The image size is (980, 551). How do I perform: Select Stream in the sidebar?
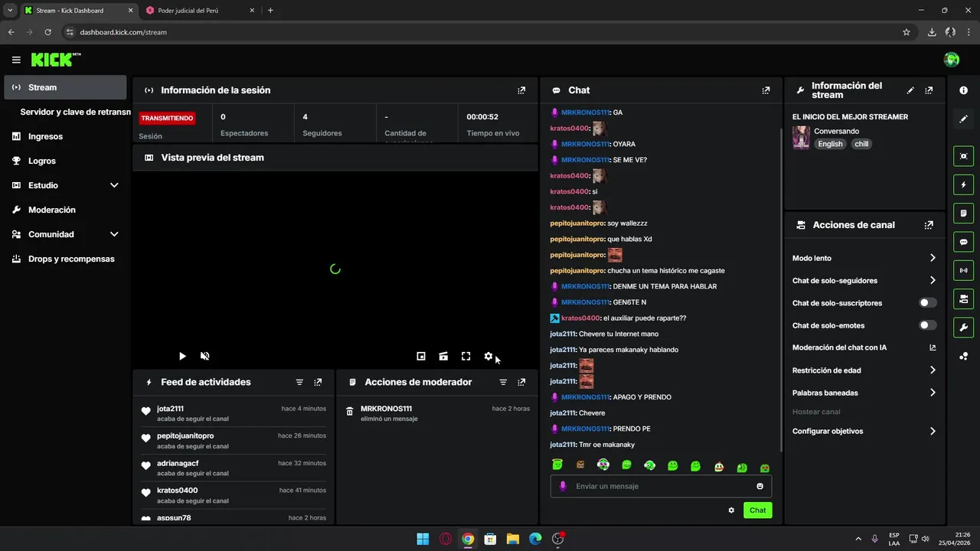pyautogui.click(x=65, y=87)
